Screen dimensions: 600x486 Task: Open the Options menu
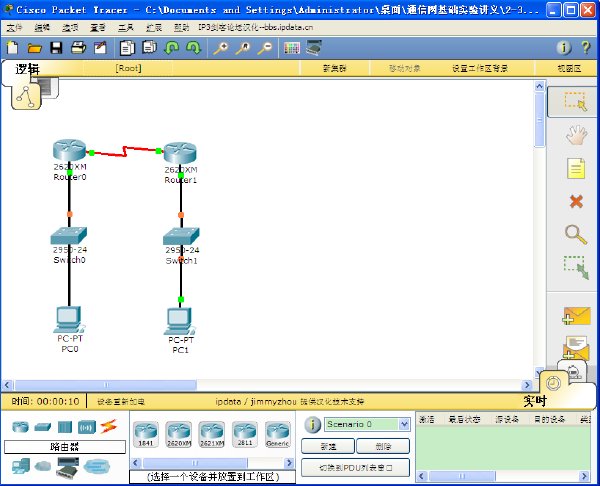click(70, 28)
